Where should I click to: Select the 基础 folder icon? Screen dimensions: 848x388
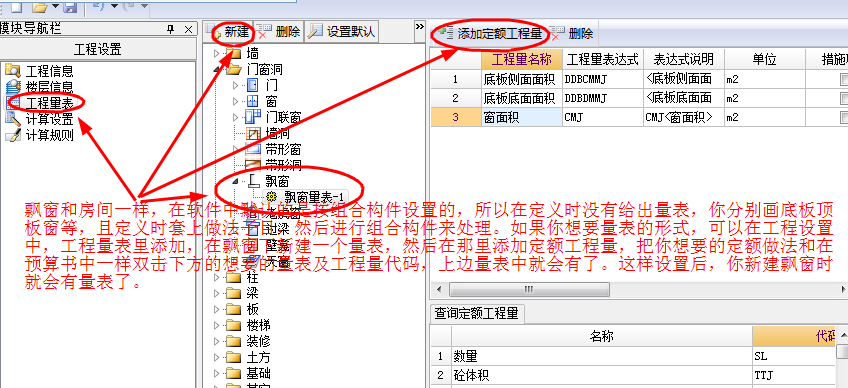[x=233, y=373]
